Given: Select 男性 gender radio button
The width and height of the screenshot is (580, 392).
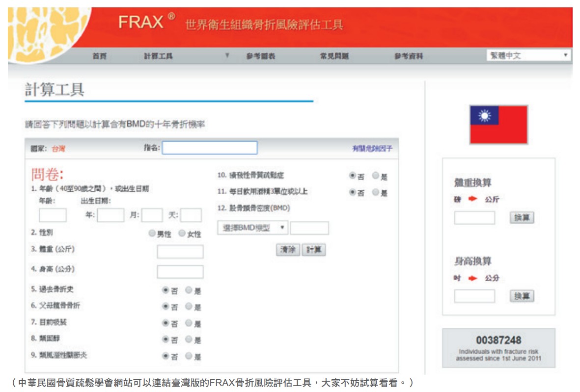Looking at the screenshot, I should coord(152,233).
